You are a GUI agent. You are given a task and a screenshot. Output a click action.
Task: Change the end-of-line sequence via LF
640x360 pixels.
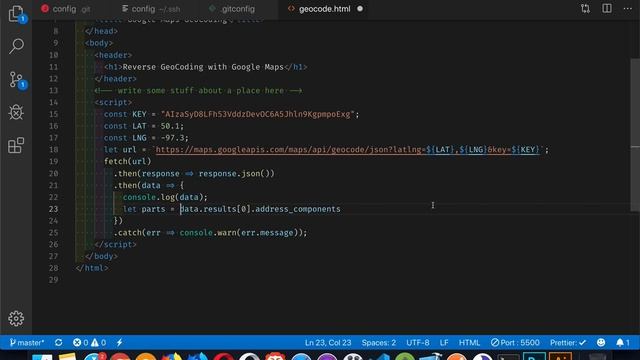pyautogui.click(x=444, y=342)
